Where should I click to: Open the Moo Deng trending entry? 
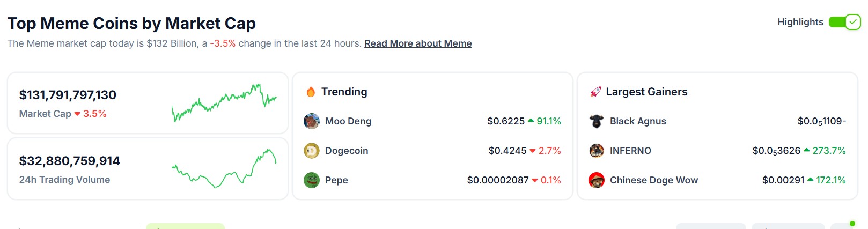(348, 121)
